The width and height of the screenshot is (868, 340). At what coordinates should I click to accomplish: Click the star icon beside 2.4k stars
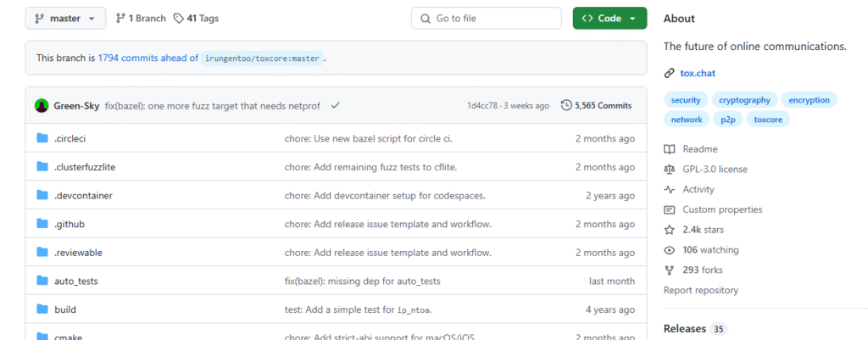[670, 230]
